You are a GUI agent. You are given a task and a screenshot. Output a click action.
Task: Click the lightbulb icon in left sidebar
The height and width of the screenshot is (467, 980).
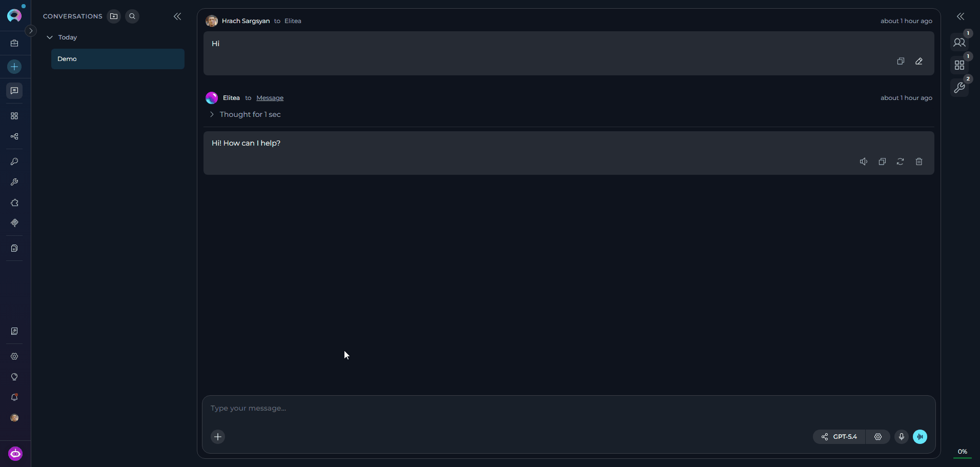[x=14, y=377]
